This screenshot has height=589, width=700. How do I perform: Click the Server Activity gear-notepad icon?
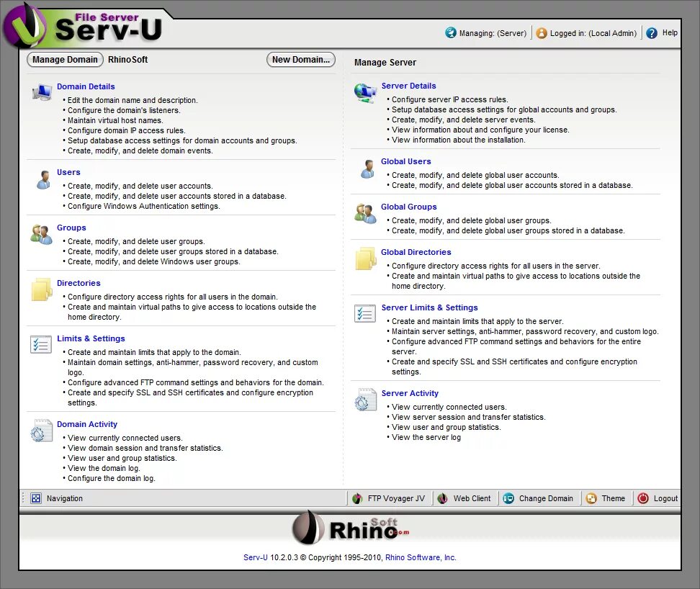click(366, 400)
